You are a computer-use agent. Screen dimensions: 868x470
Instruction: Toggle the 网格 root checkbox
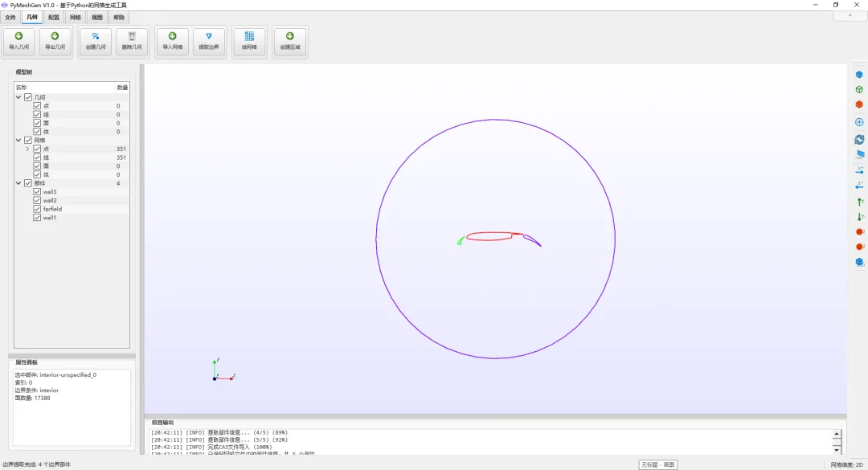27,141
